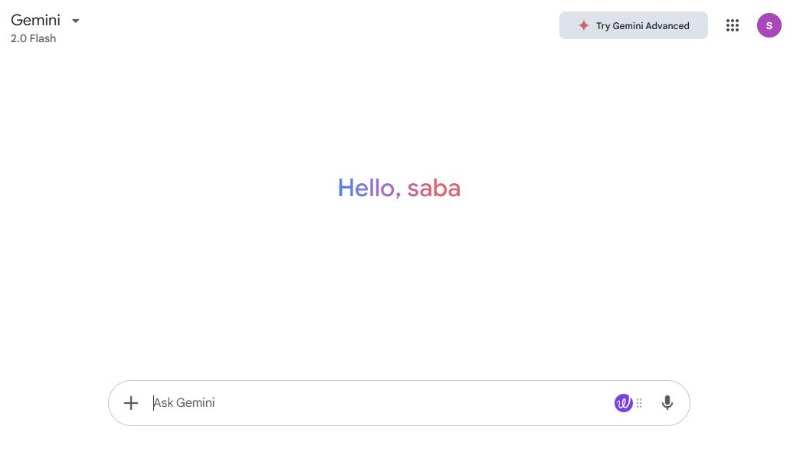The image size is (800, 449).
Task: Open model picker via 2.0 Flash label
Action: 34,39
